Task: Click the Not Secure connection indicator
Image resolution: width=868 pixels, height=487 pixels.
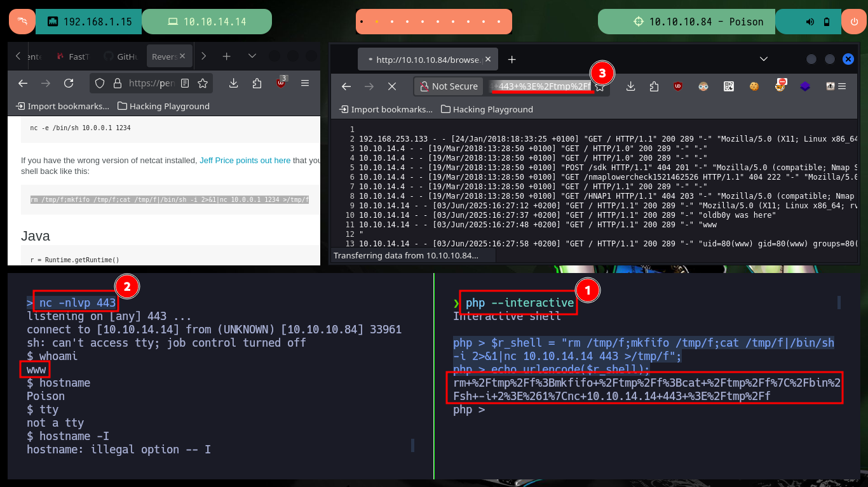Action: coord(448,86)
